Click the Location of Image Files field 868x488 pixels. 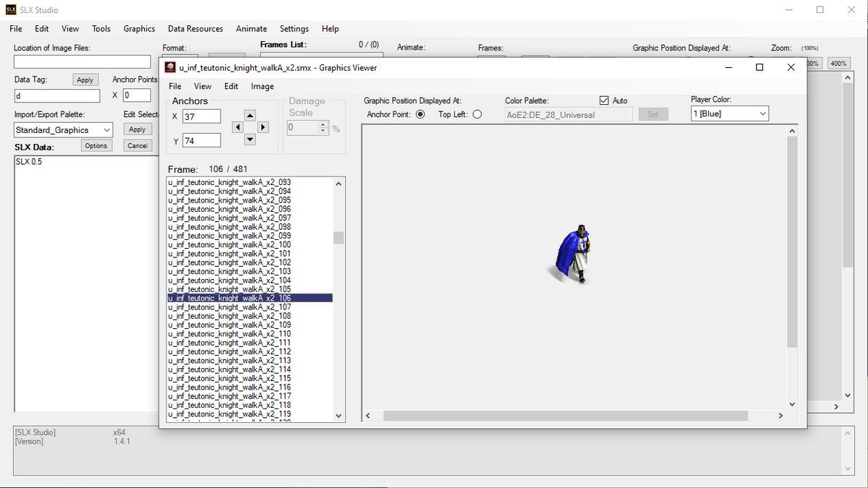click(x=82, y=62)
